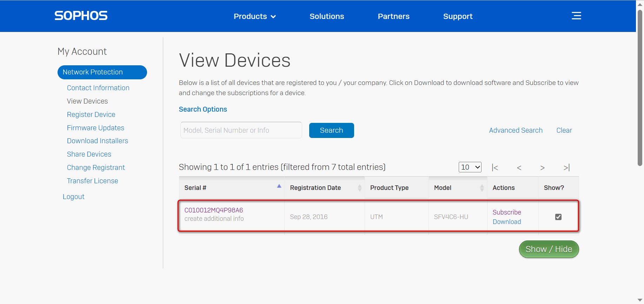Image resolution: width=644 pixels, height=304 pixels.
Task: Click the View Devices page heading
Action: click(234, 60)
